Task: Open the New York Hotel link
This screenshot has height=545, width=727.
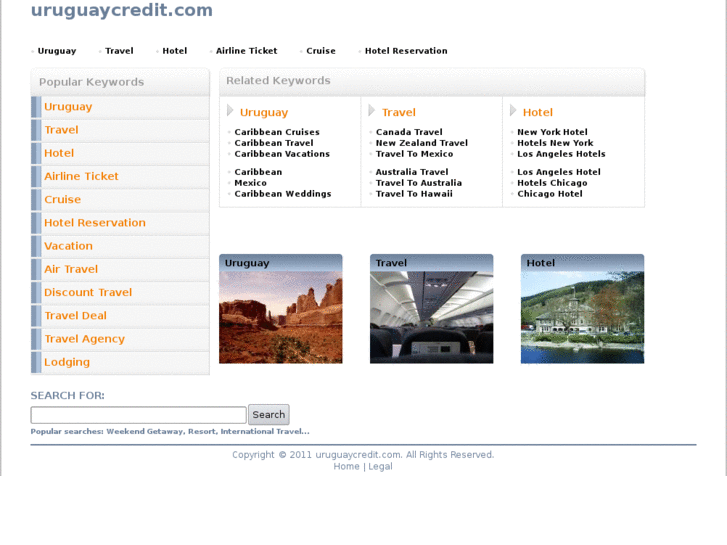Action: [552, 132]
